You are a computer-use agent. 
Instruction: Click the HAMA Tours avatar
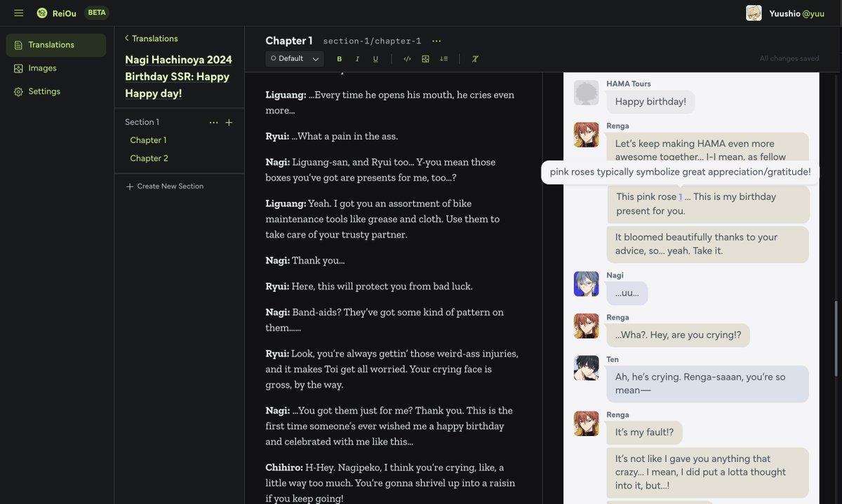coord(587,93)
